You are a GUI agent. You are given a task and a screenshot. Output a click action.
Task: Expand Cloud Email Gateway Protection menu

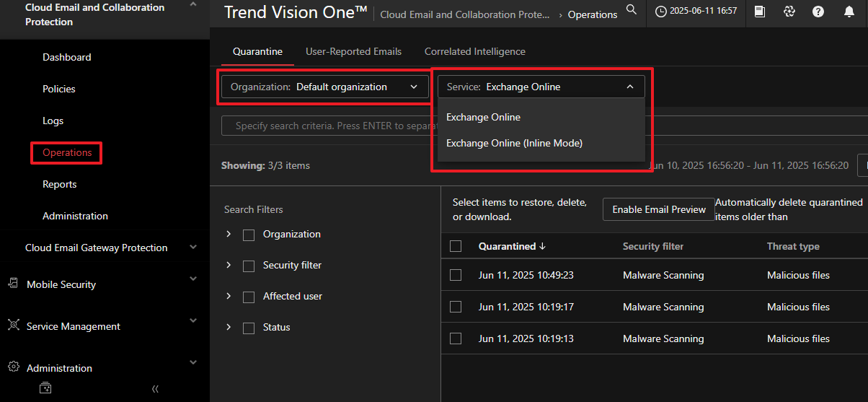click(x=192, y=248)
